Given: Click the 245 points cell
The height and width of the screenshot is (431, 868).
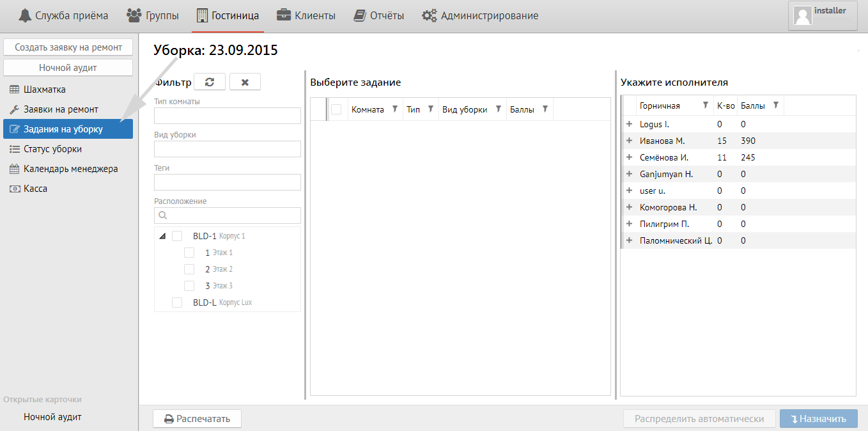Looking at the screenshot, I should point(748,157).
